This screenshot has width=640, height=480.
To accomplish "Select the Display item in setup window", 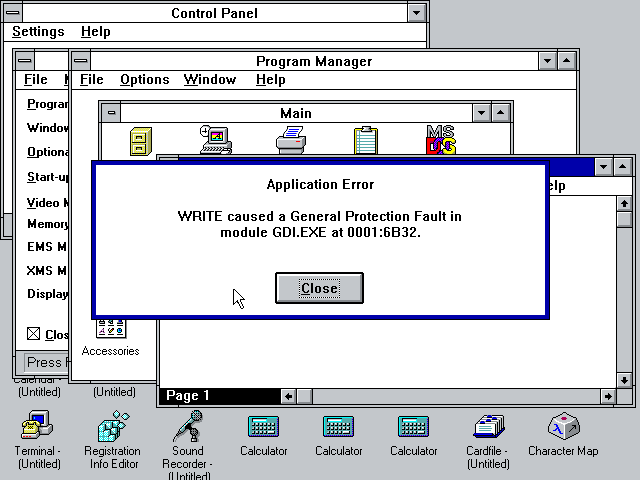I will coord(47,294).
